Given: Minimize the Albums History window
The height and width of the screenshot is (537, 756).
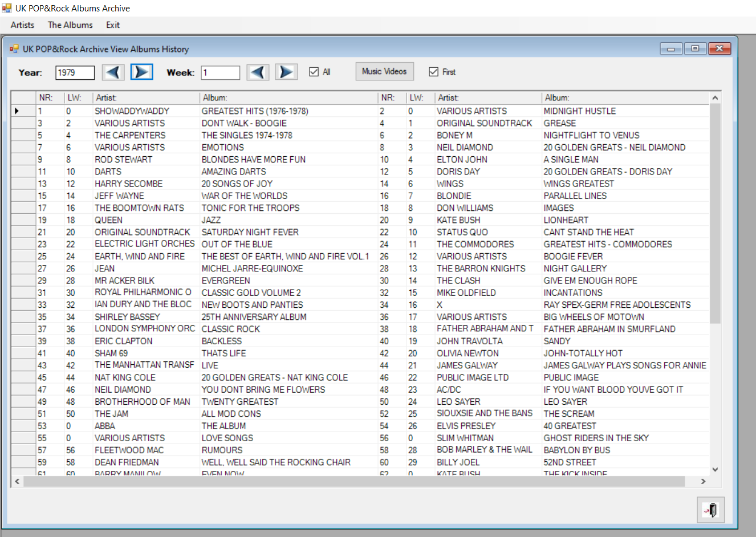Looking at the screenshot, I should 671,49.
